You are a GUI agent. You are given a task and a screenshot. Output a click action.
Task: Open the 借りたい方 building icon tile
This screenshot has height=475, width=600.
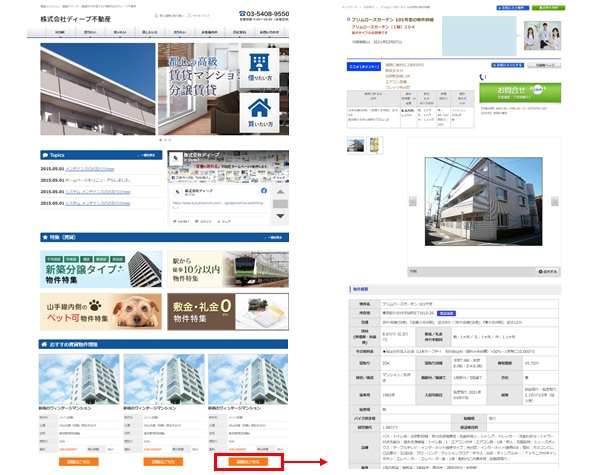pos(259,67)
